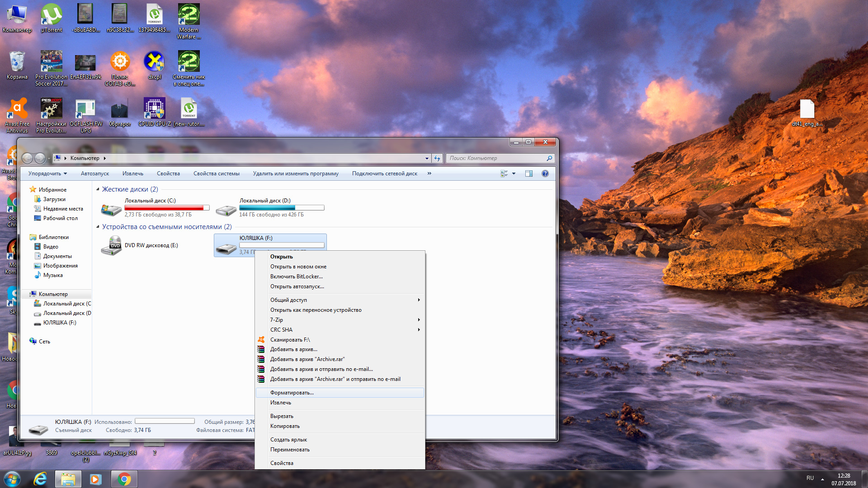Collapse the removable storage devices group
Screen dimensions: 868x488
98,227
